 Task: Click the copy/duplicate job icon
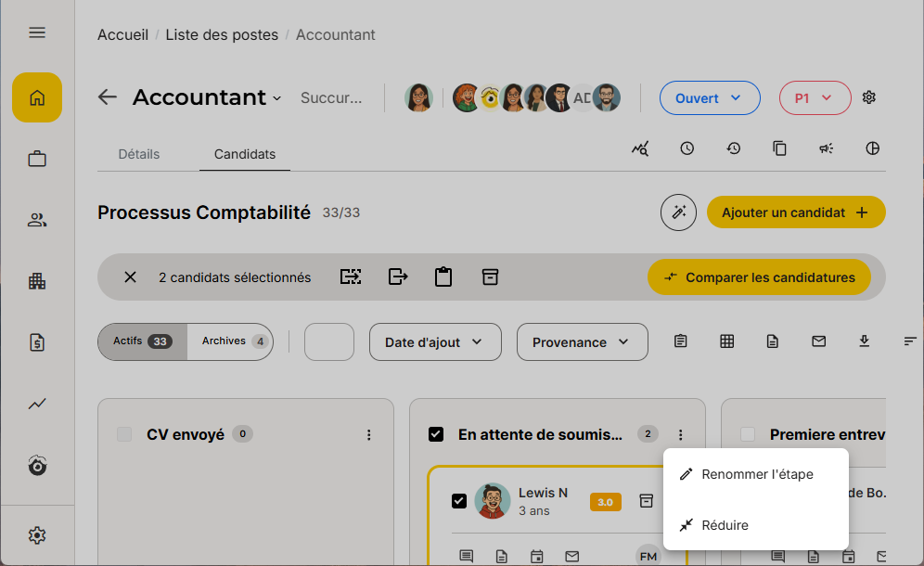coord(779,148)
